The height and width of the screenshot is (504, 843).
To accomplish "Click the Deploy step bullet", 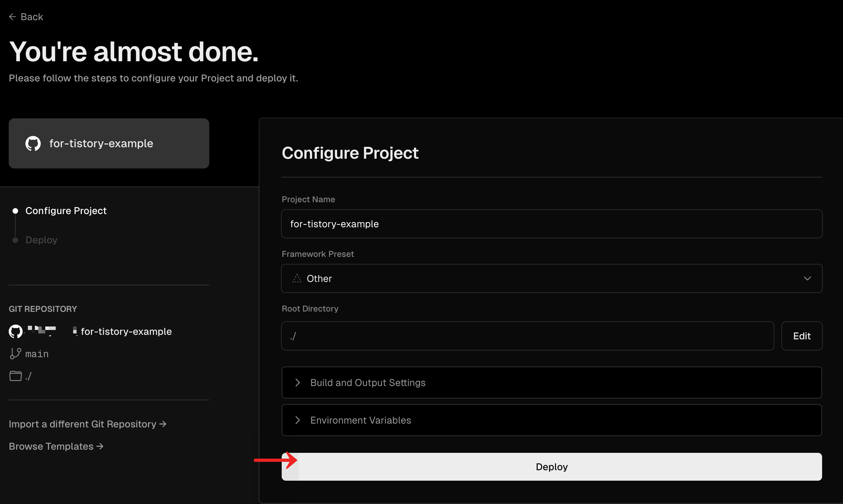I will [x=15, y=240].
